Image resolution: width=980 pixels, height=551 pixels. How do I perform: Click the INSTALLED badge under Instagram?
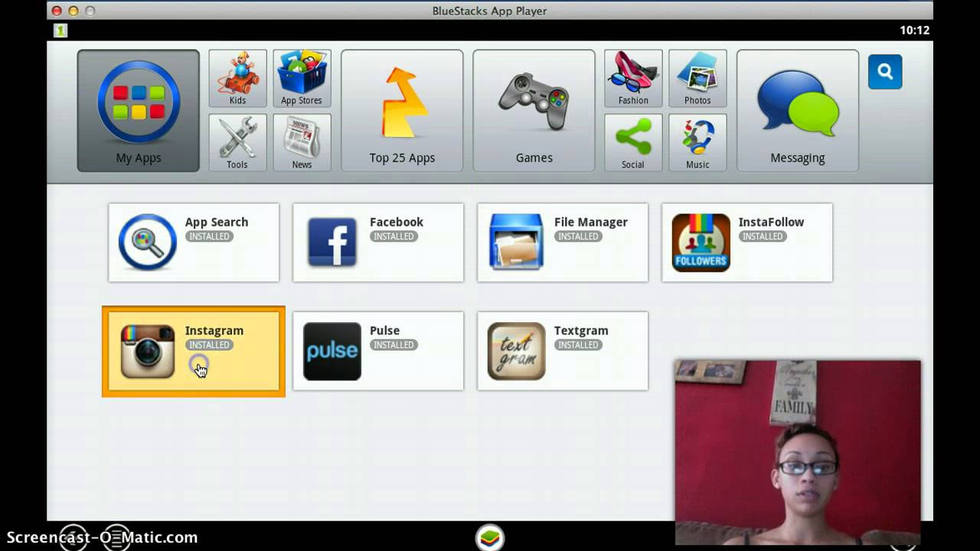click(209, 345)
